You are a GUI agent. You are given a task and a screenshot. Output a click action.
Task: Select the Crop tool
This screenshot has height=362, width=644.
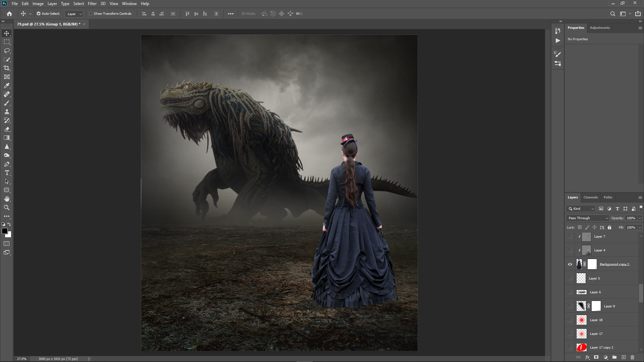[x=7, y=68]
